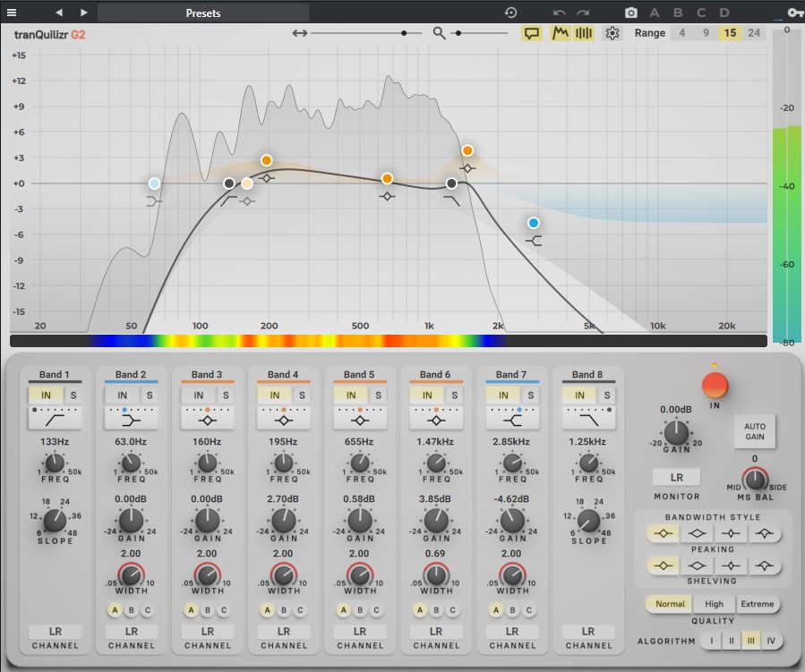
Task: Set quality to High
Action: click(714, 604)
